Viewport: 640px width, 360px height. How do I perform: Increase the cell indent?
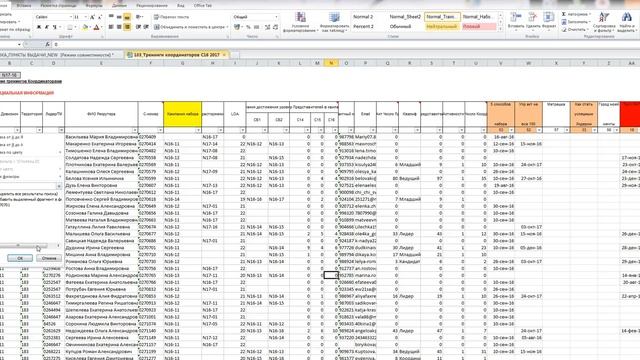[146, 27]
